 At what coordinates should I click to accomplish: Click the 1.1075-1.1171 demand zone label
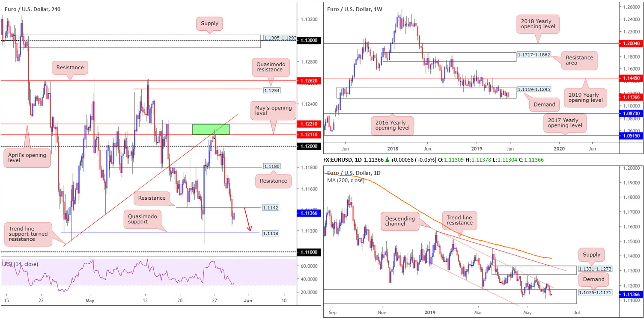(594, 292)
